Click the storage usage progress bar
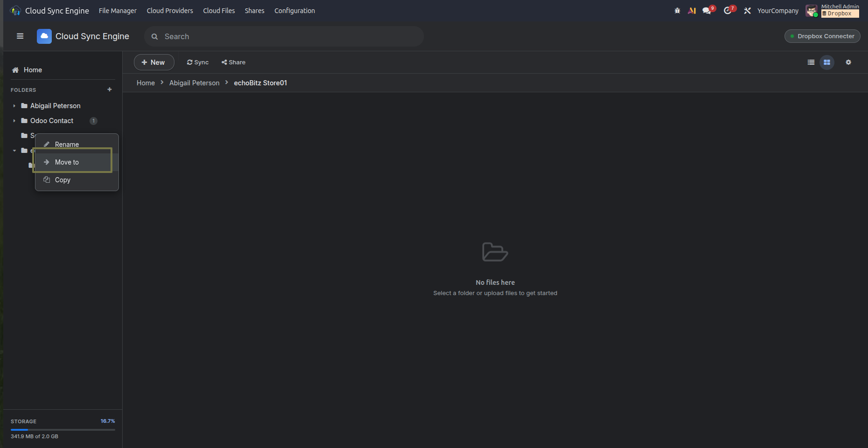Image resolution: width=868 pixels, height=448 pixels. click(63, 429)
